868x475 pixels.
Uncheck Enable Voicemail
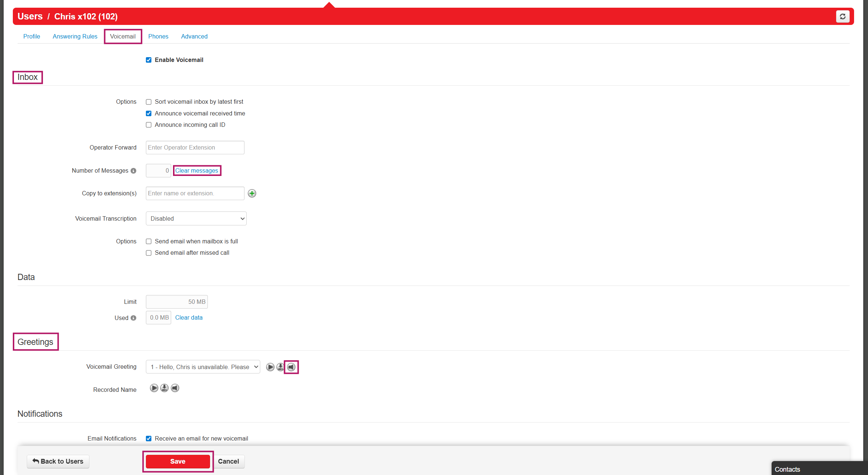coord(148,60)
